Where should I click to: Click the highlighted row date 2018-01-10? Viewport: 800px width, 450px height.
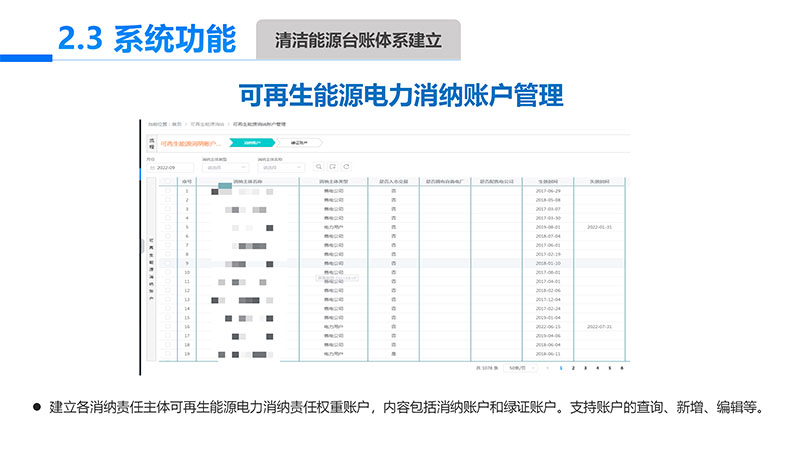548,263
